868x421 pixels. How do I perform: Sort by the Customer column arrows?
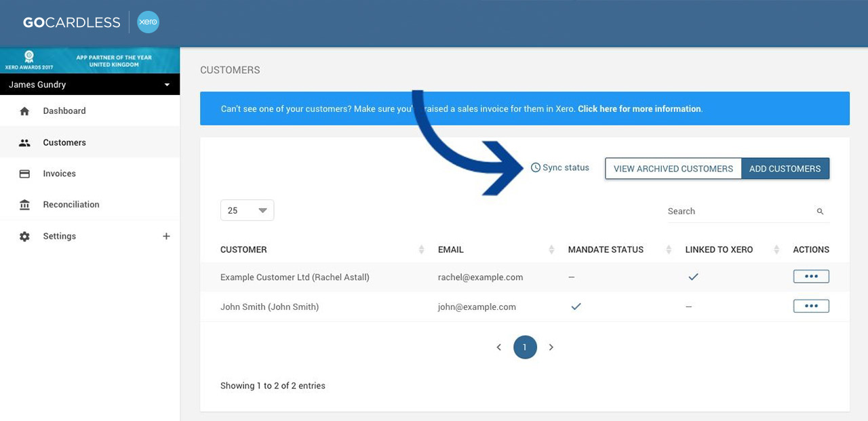(x=422, y=250)
